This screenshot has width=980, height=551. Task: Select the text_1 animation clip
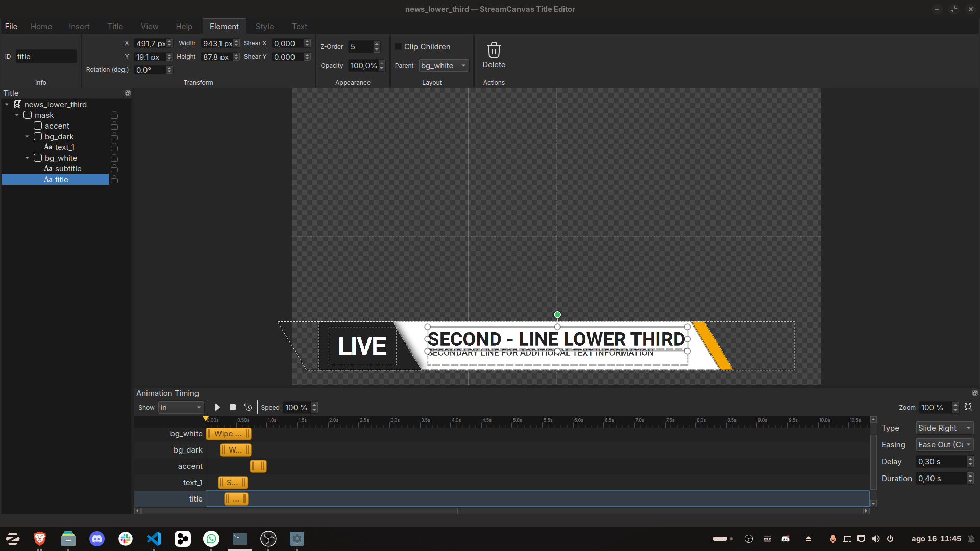233,483
